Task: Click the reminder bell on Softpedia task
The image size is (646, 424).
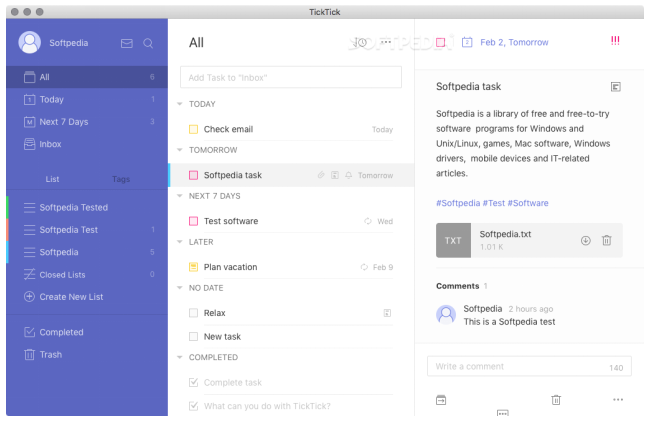Action: tap(349, 175)
